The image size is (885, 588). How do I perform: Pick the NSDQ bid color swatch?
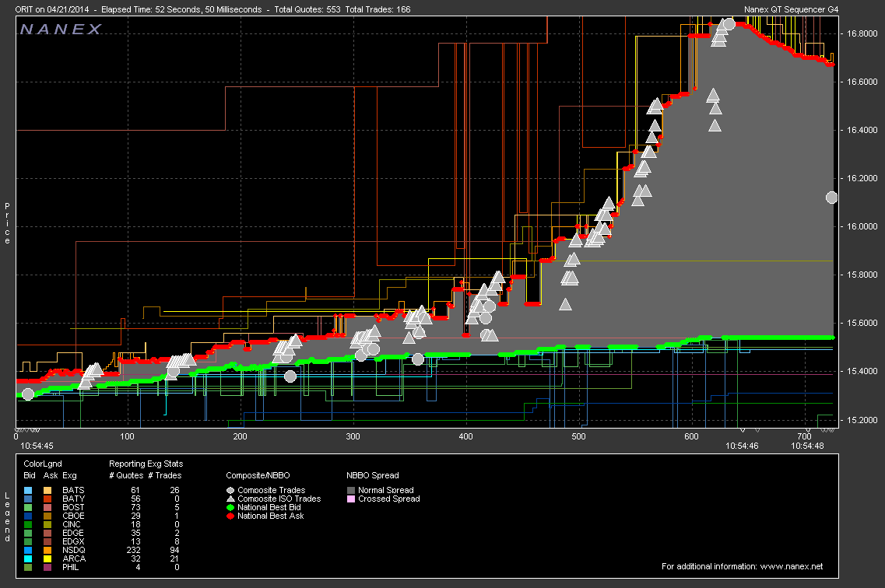[28, 550]
